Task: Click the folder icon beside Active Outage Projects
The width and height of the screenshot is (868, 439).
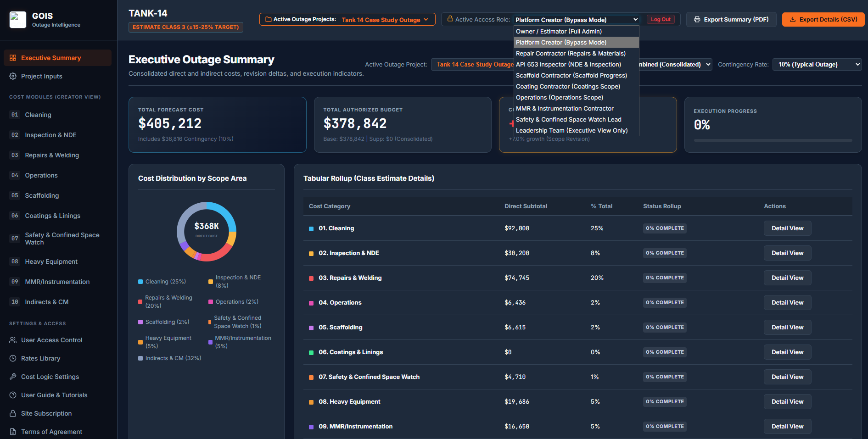Action: tap(269, 19)
